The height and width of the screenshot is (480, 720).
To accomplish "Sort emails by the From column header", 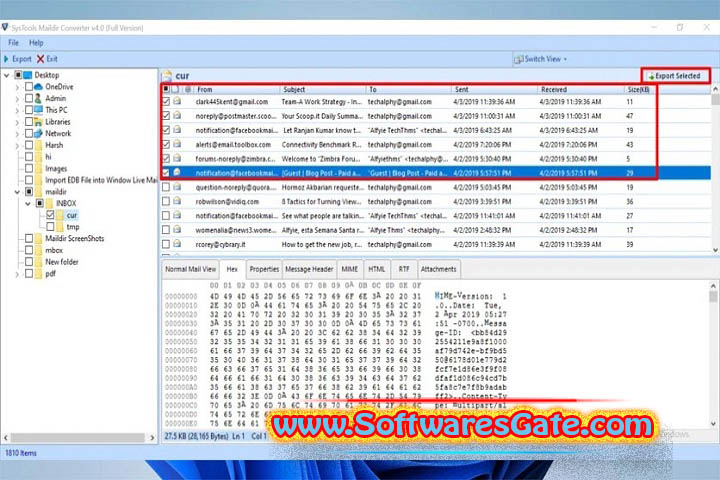I will (x=236, y=89).
